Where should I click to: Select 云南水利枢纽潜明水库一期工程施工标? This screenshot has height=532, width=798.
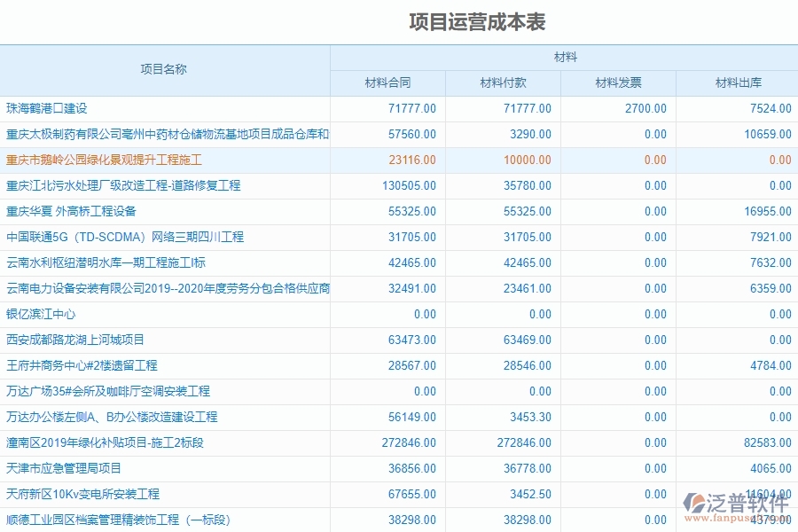pyautogui.click(x=115, y=262)
